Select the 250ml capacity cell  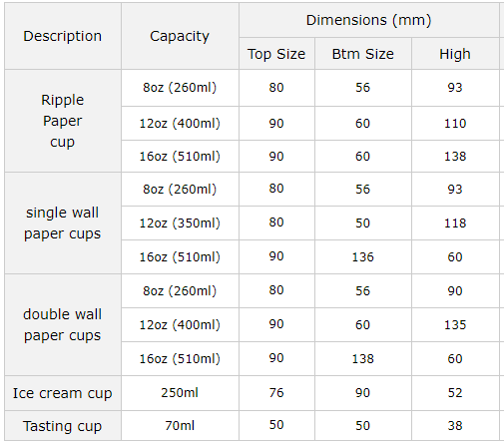(x=180, y=393)
